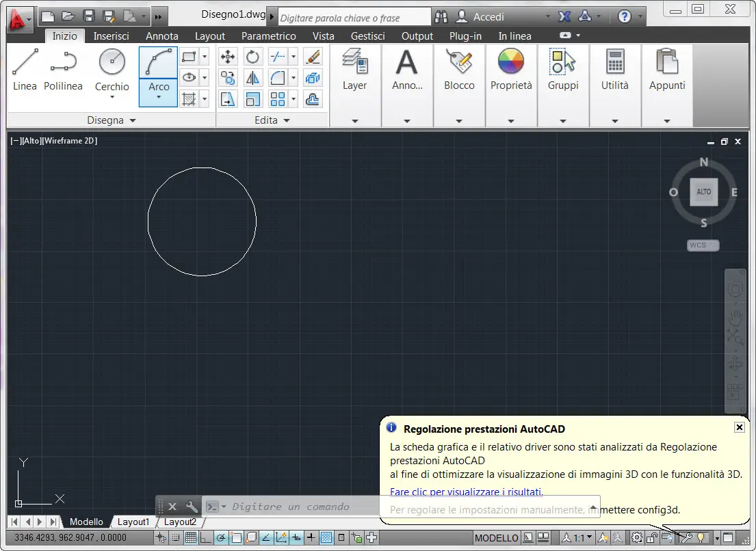Switch to the Inserisci ribbon tab

click(x=111, y=36)
